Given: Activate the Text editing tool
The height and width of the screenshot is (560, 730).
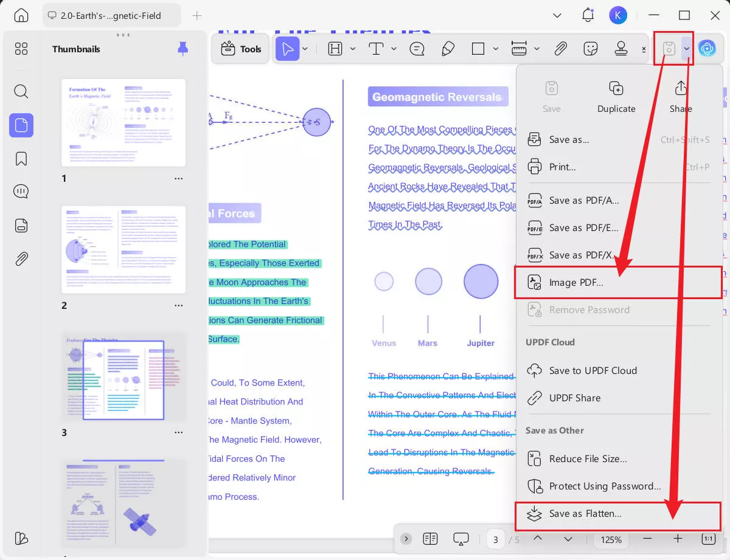Looking at the screenshot, I should [x=376, y=49].
